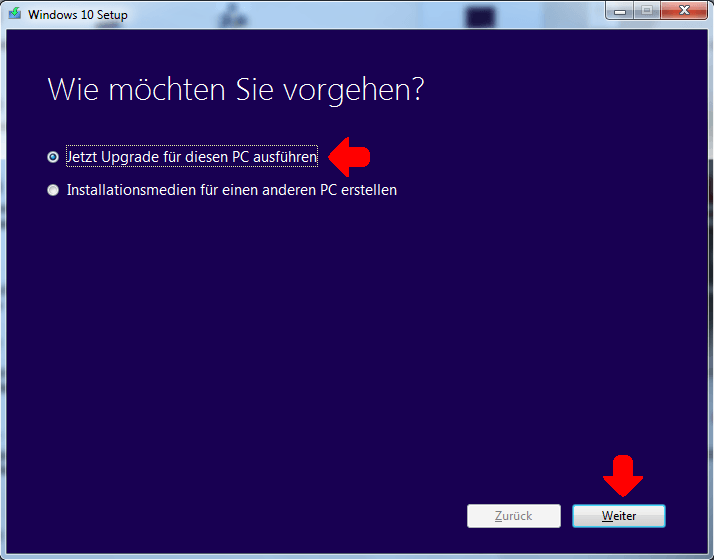The width and height of the screenshot is (714, 560).
Task: Click the Zurück button
Action: 514,516
